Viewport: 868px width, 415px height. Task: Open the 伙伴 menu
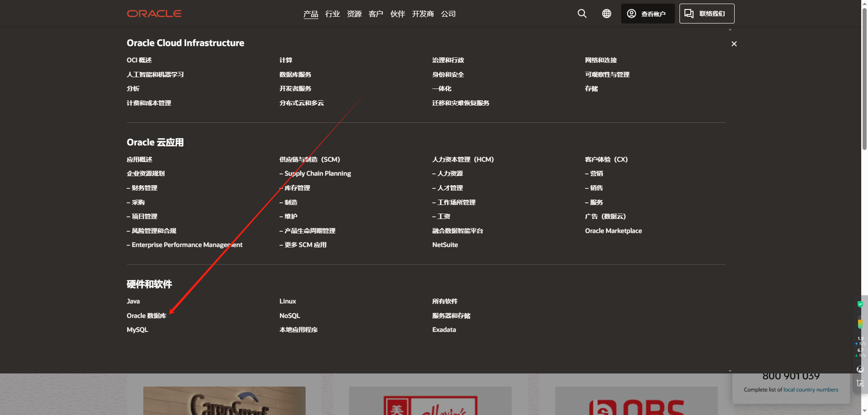point(397,14)
